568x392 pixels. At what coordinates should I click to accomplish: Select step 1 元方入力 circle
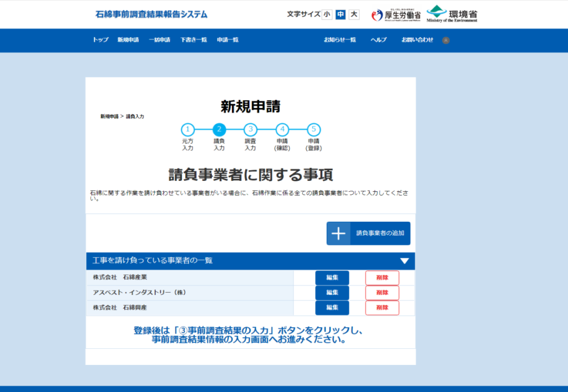pos(187,130)
